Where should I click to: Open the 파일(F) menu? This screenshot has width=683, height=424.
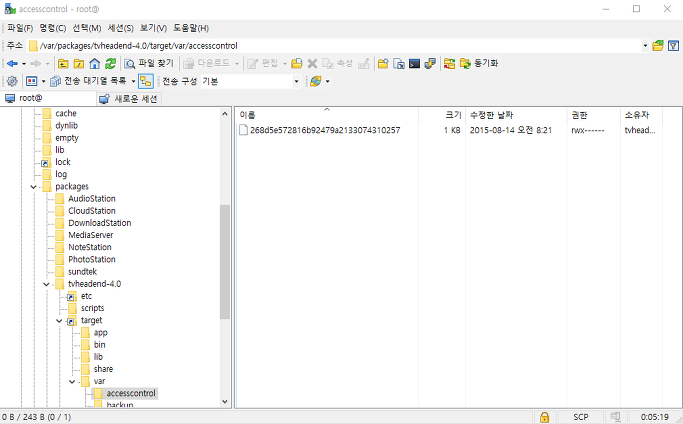(x=20, y=28)
